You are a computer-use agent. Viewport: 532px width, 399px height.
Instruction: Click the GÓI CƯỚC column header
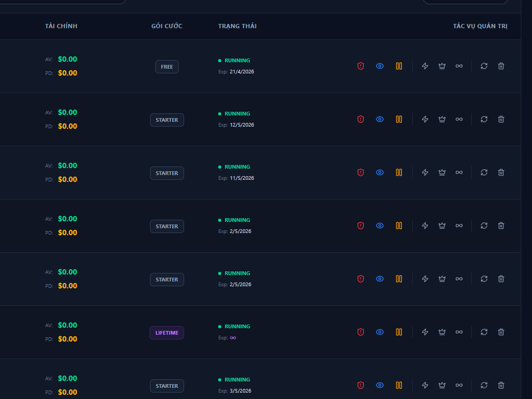coord(167,26)
